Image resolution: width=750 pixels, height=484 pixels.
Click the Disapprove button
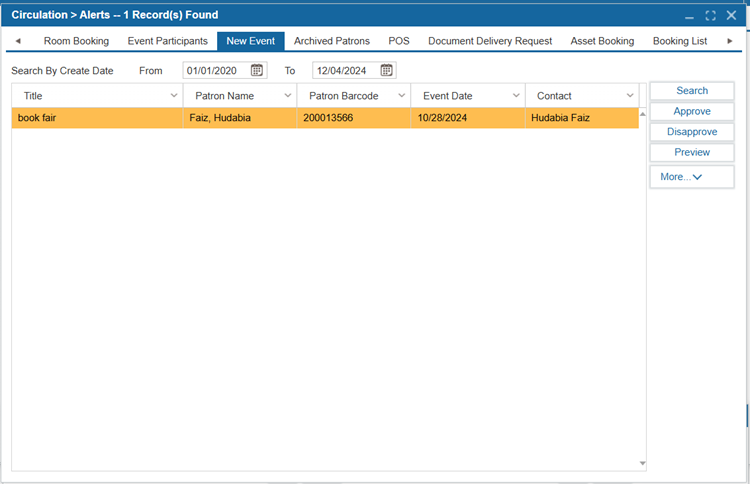[x=692, y=132]
